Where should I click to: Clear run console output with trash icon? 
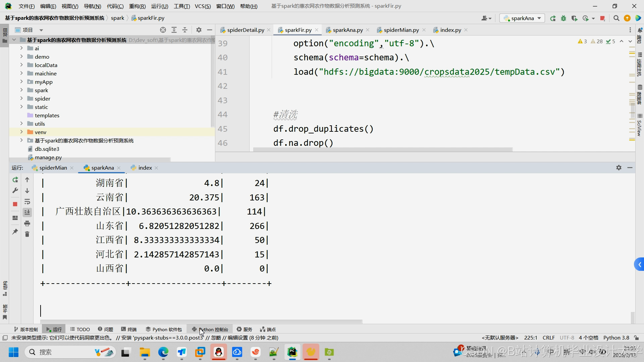pyautogui.click(x=27, y=234)
